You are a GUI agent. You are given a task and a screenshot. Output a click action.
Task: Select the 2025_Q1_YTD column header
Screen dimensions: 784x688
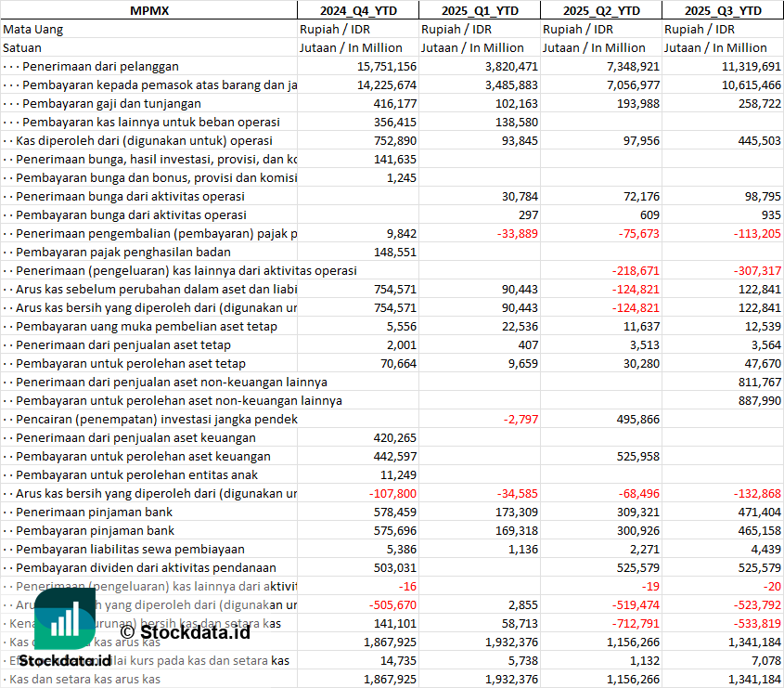tap(480, 10)
